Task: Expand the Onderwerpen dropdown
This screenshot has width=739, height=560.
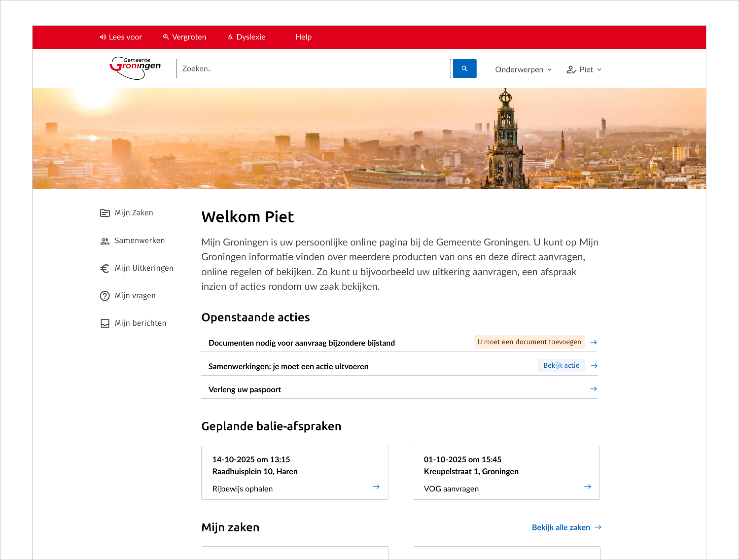Action: (x=523, y=70)
